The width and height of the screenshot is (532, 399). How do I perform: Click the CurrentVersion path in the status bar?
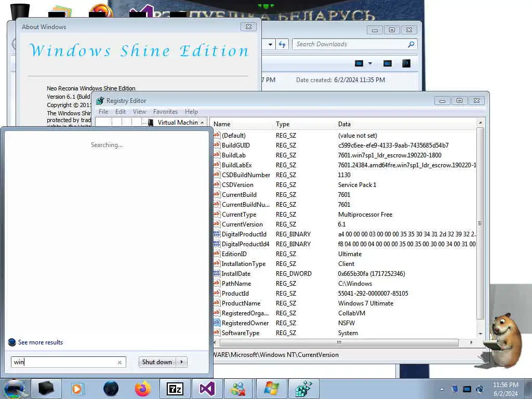pyautogui.click(x=276, y=355)
